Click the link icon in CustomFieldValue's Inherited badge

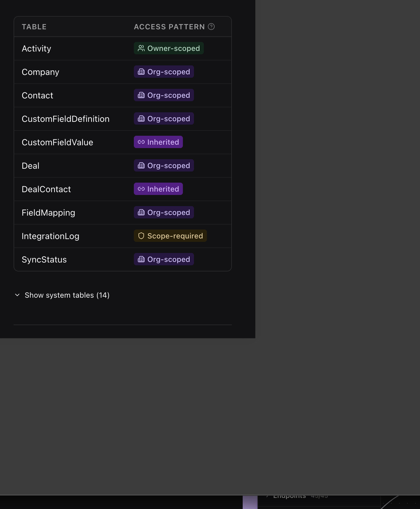point(141,142)
